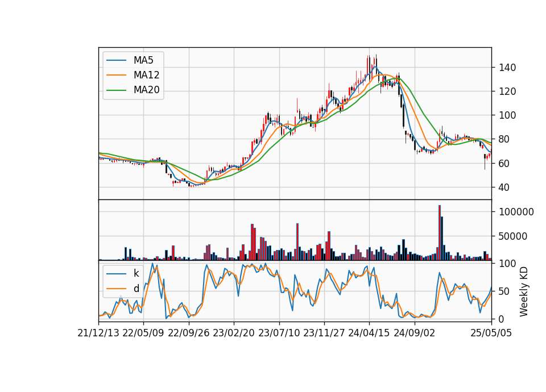The height and width of the screenshot is (392, 546).
Task: Click the 24/09/02 date tick label
Action: (x=415, y=333)
